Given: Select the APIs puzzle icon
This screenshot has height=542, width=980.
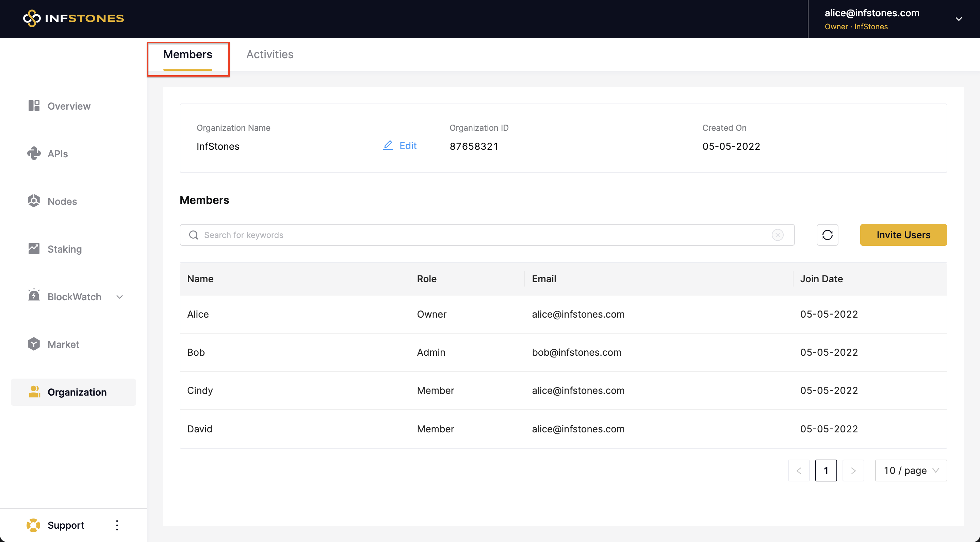Looking at the screenshot, I should pyautogui.click(x=34, y=154).
